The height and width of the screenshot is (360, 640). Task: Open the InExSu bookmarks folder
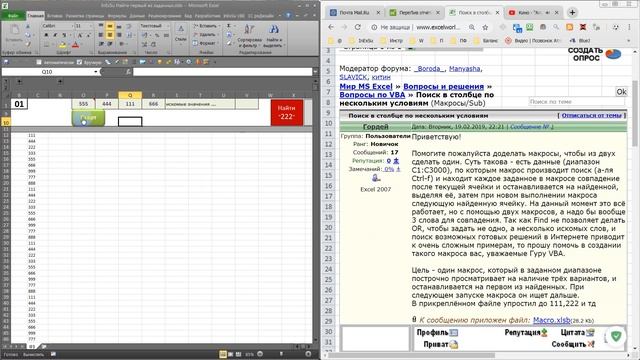[x=362, y=40]
